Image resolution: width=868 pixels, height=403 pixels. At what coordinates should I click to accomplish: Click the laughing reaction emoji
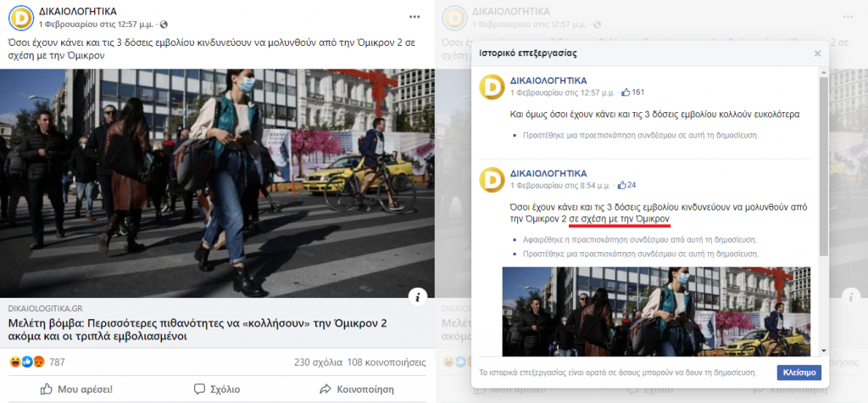(x=16, y=362)
